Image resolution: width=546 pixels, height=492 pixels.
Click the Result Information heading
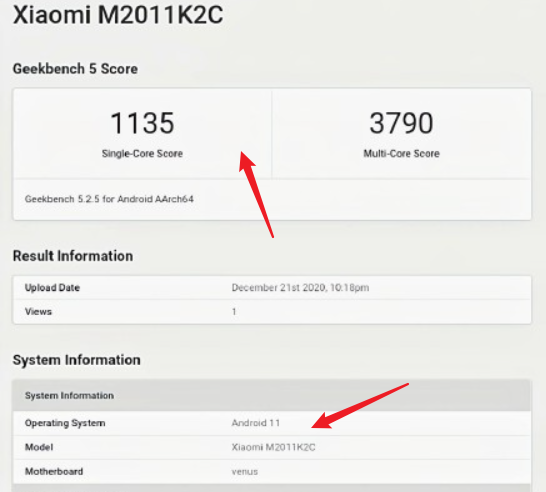click(73, 256)
